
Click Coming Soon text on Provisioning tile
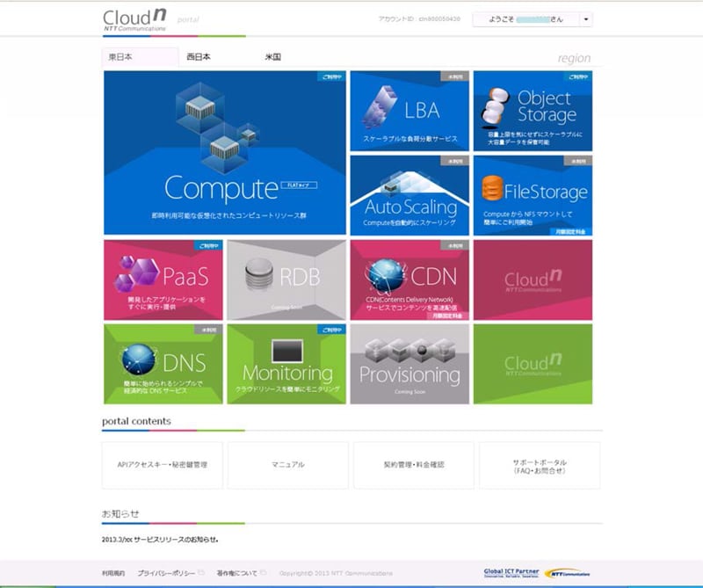pos(409,392)
